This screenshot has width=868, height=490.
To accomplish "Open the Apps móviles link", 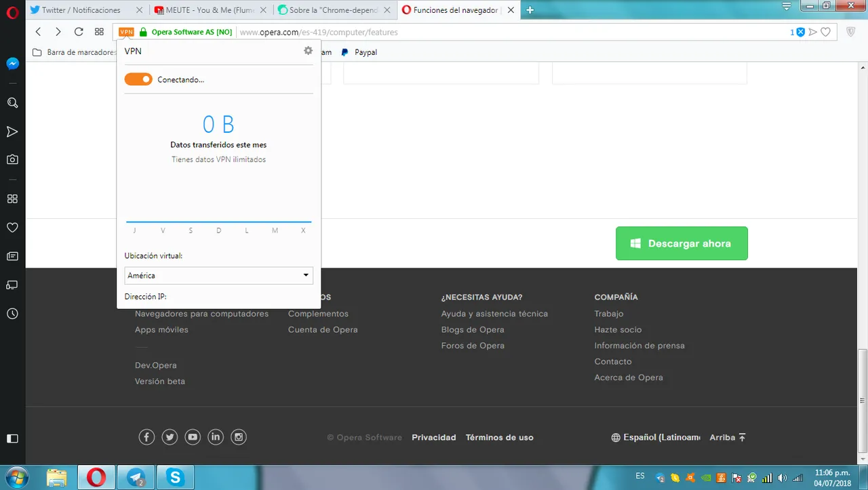I will point(161,329).
